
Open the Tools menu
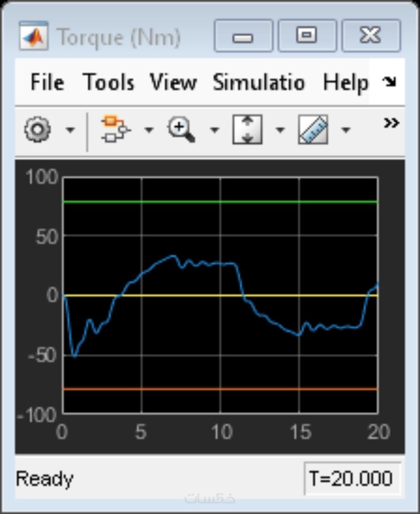[108, 82]
